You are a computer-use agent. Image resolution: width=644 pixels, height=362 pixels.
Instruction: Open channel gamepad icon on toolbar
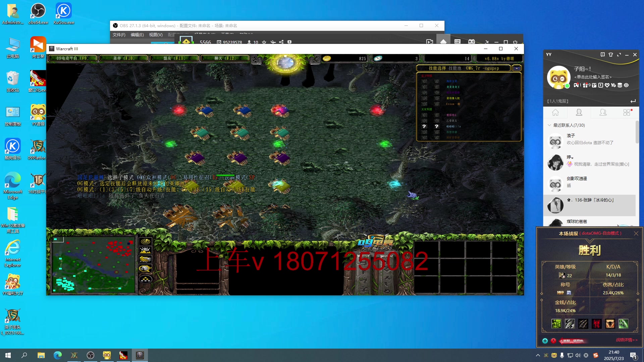click(x=472, y=42)
